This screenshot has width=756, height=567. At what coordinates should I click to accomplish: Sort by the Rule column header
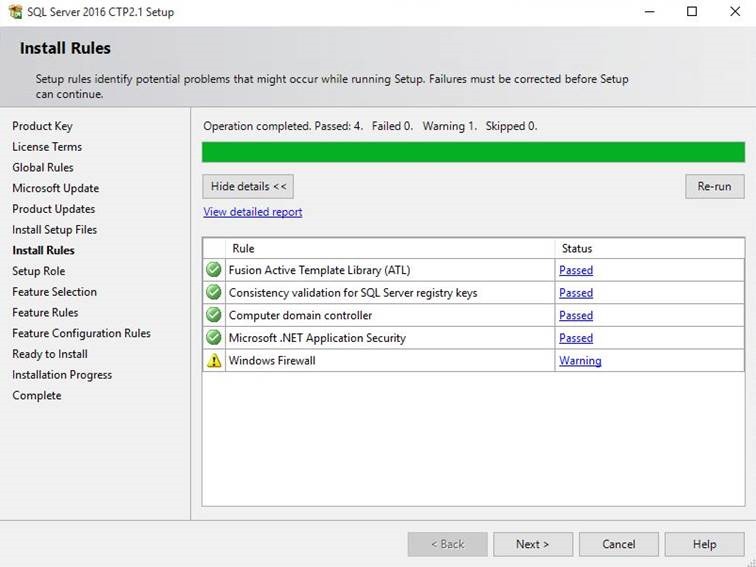pyautogui.click(x=390, y=248)
